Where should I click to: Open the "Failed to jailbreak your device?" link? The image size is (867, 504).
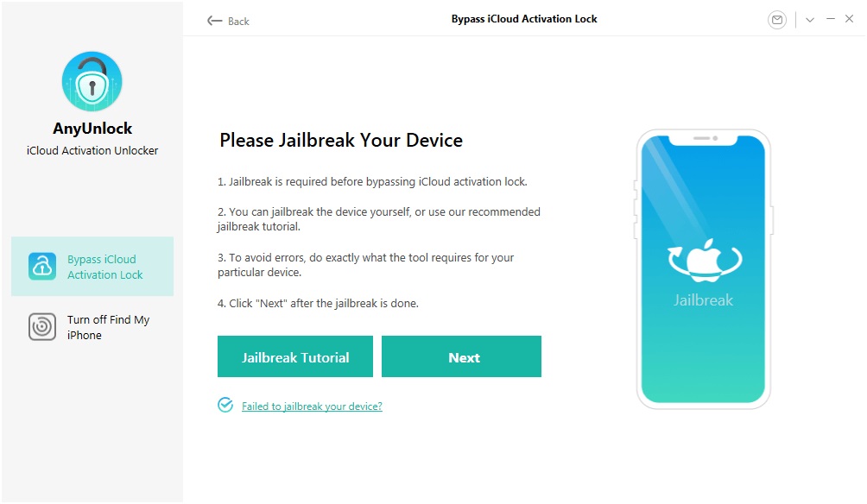pyautogui.click(x=313, y=406)
